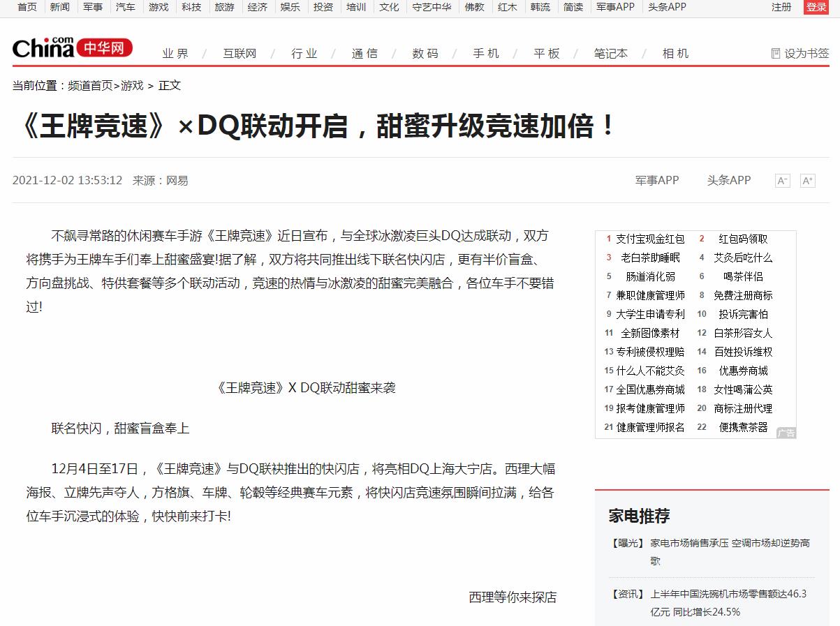The image size is (840, 626).
Task: Open 科技 channel in top bar
Action: point(191,7)
